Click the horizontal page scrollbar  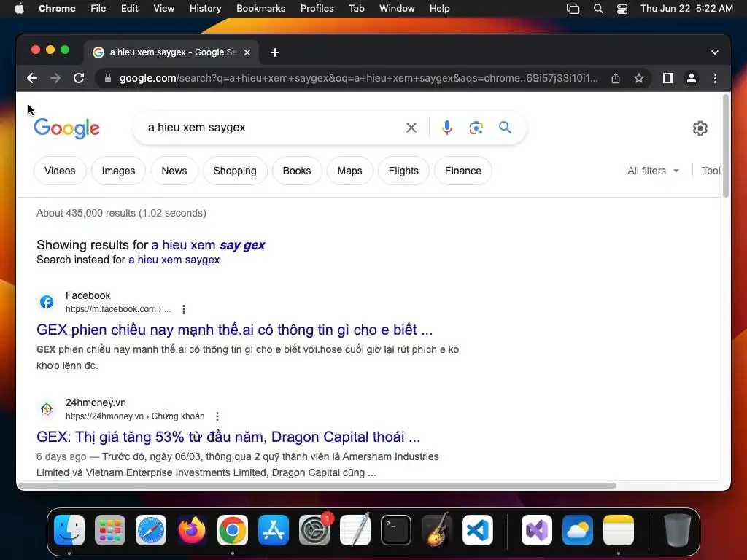(x=317, y=485)
